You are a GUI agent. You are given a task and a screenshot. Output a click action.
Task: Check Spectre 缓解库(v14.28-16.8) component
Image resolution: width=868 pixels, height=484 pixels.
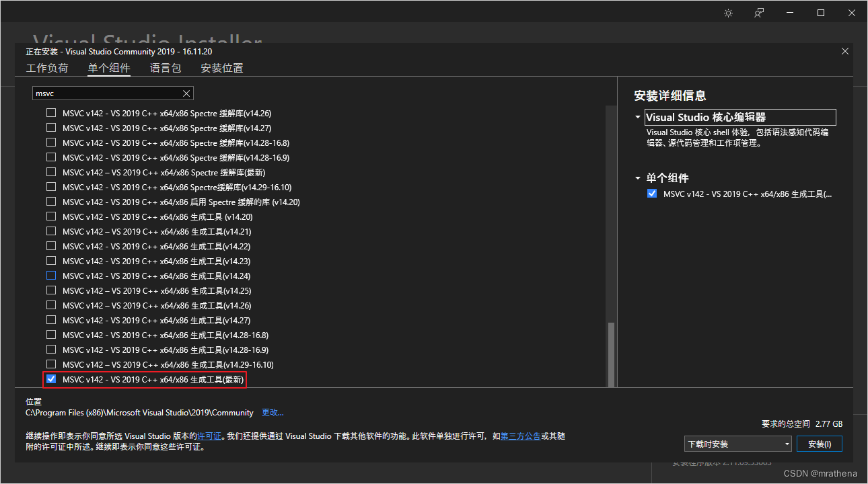click(x=51, y=143)
